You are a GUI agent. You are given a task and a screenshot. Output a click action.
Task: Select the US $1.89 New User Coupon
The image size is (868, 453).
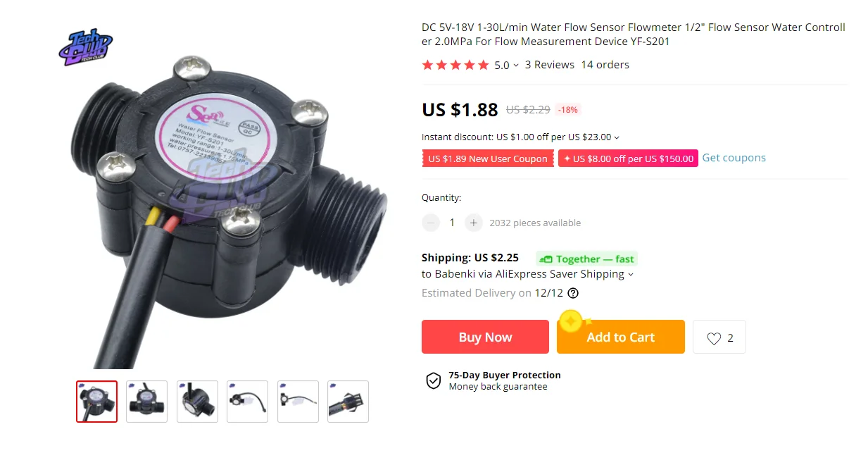[487, 159]
